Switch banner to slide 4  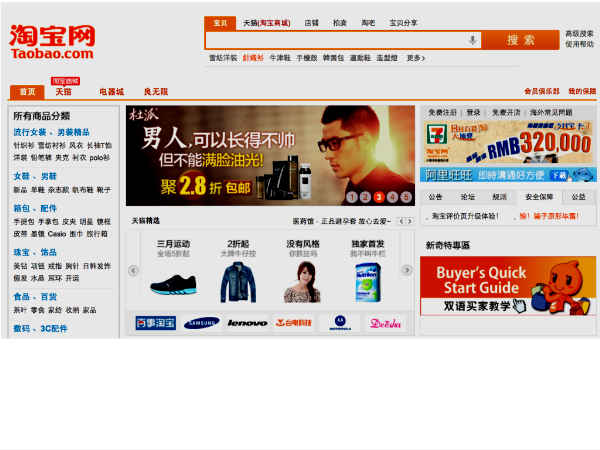point(392,197)
